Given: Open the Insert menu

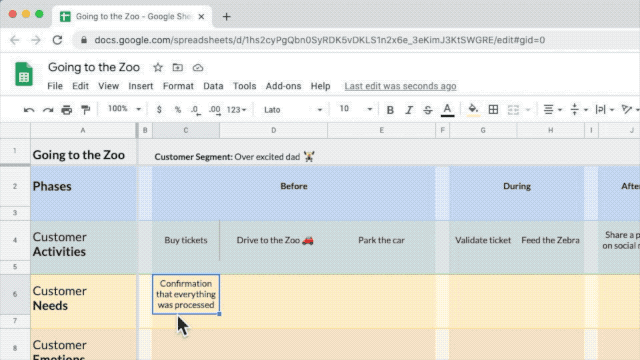Looking at the screenshot, I should click(x=141, y=86).
